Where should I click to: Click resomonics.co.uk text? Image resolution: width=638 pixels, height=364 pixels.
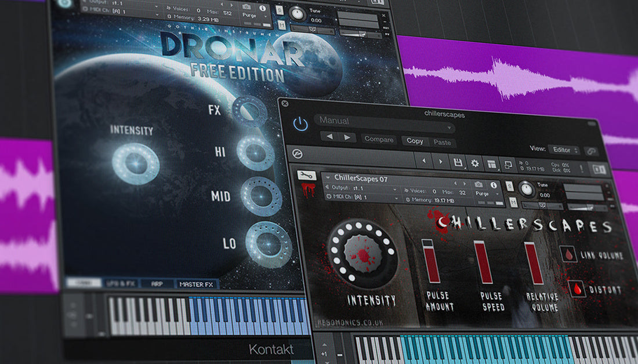pos(350,322)
